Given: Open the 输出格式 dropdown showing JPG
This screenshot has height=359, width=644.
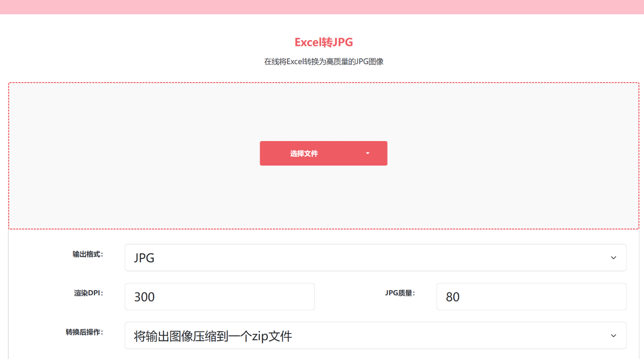Looking at the screenshot, I should tap(375, 257).
